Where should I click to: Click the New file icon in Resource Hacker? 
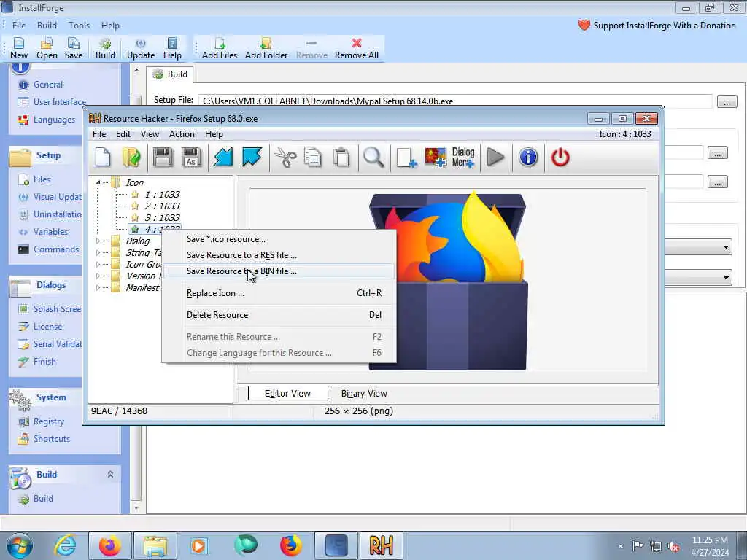(x=103, y=157)
